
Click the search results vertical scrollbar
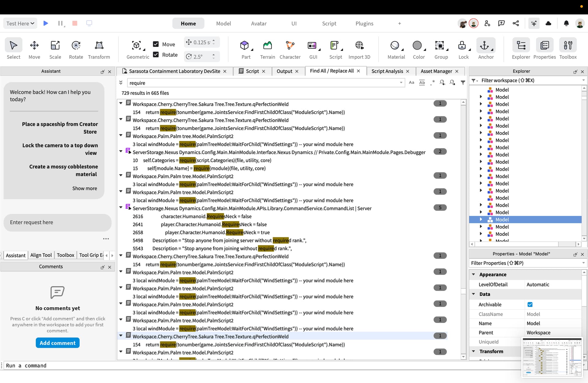click(463, 230)
